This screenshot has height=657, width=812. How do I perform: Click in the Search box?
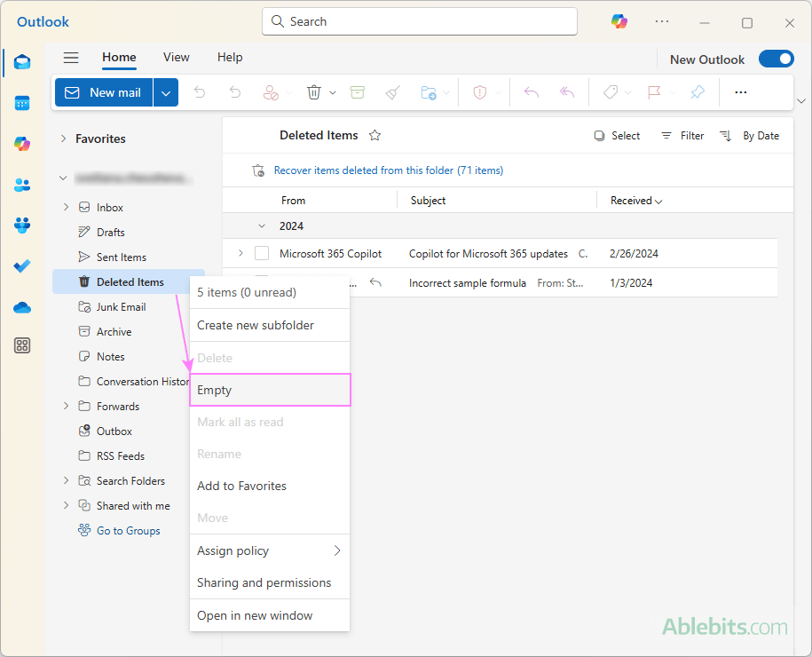pos(420,22)
